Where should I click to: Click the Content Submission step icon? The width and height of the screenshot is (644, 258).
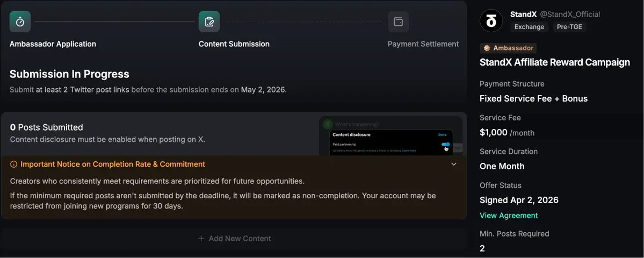(x=209, y=22)
